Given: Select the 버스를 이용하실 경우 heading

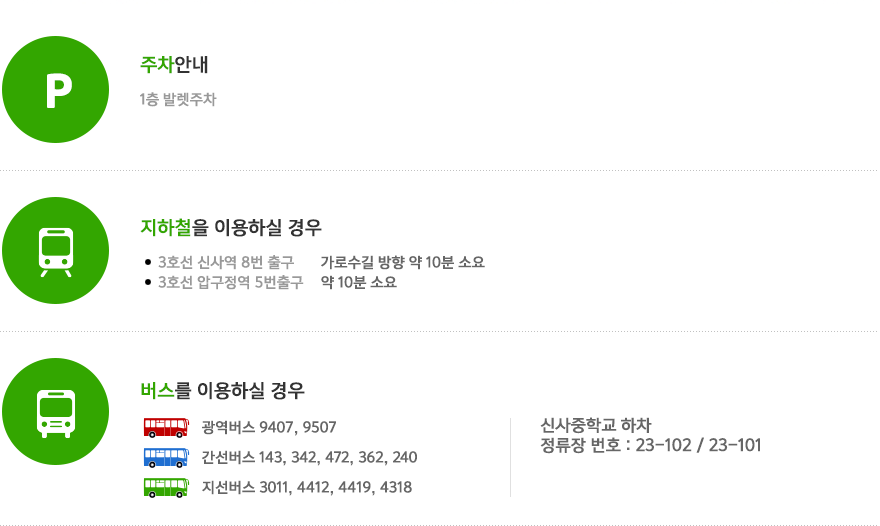Looking at the screenshot, I should click(x=222, y=390).
